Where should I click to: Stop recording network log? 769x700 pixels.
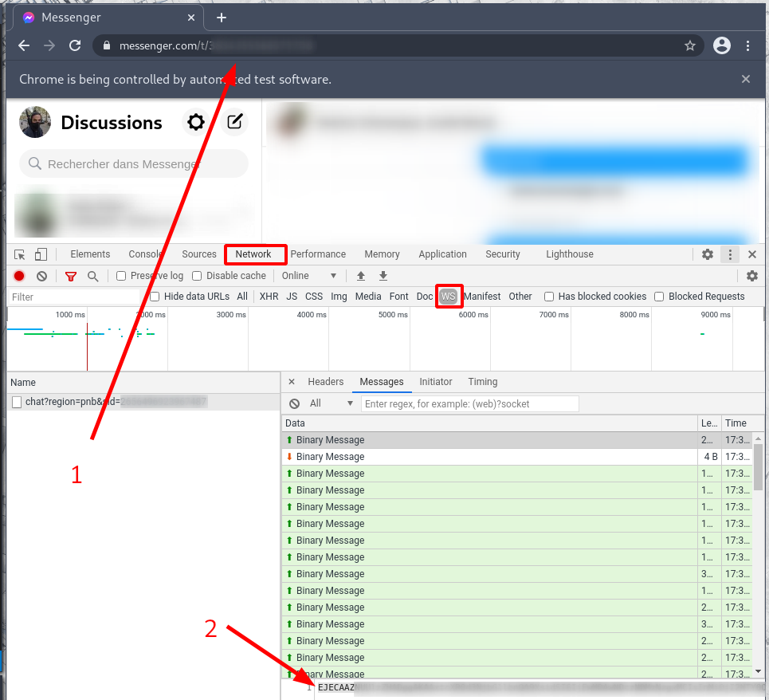pos(19,276)
